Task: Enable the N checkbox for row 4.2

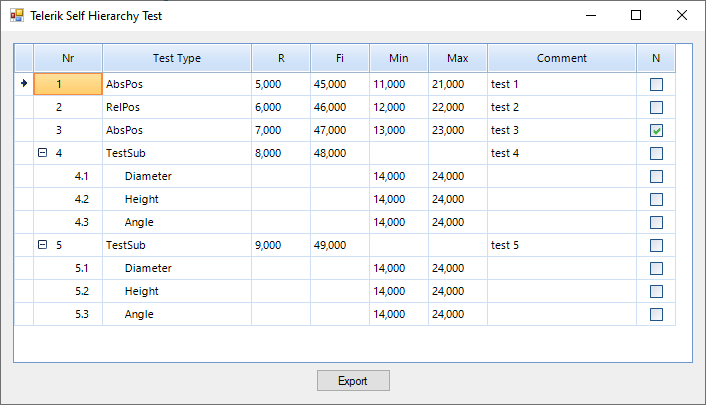Action: pos(656,200)
